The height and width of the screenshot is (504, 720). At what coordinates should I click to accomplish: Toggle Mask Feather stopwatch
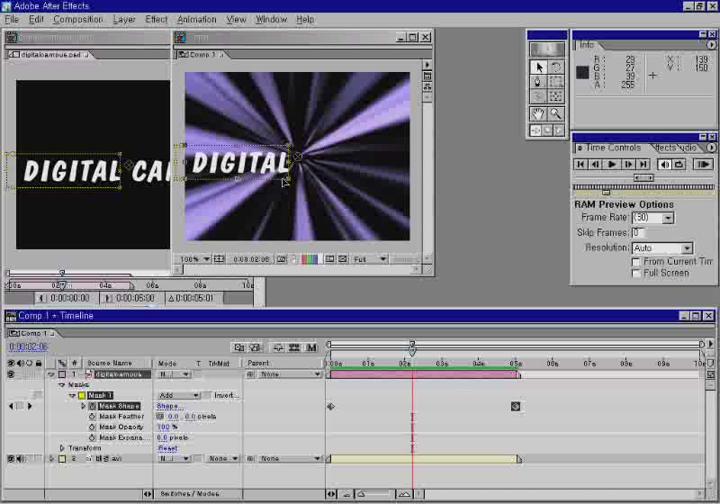pos(92,417)
